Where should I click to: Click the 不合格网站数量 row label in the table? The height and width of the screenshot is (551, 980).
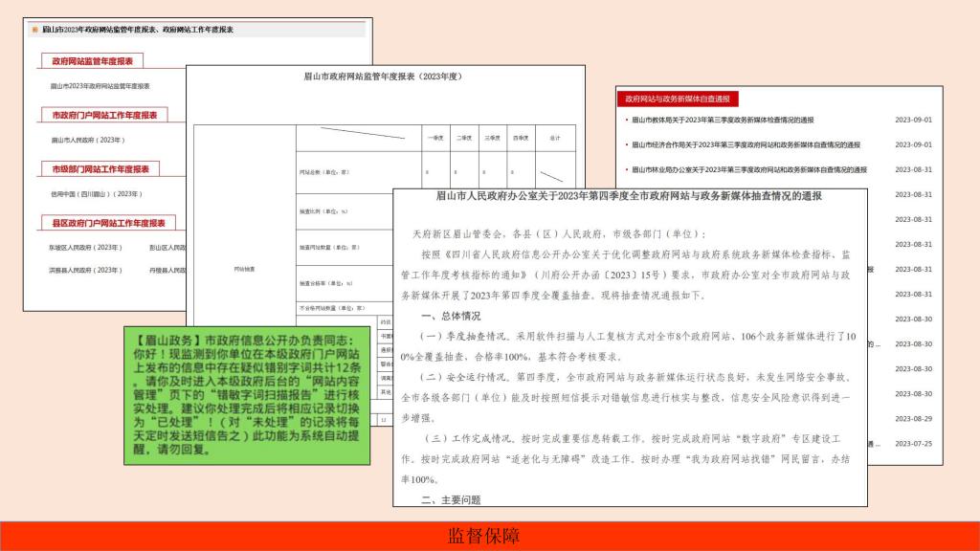(332, 308)
